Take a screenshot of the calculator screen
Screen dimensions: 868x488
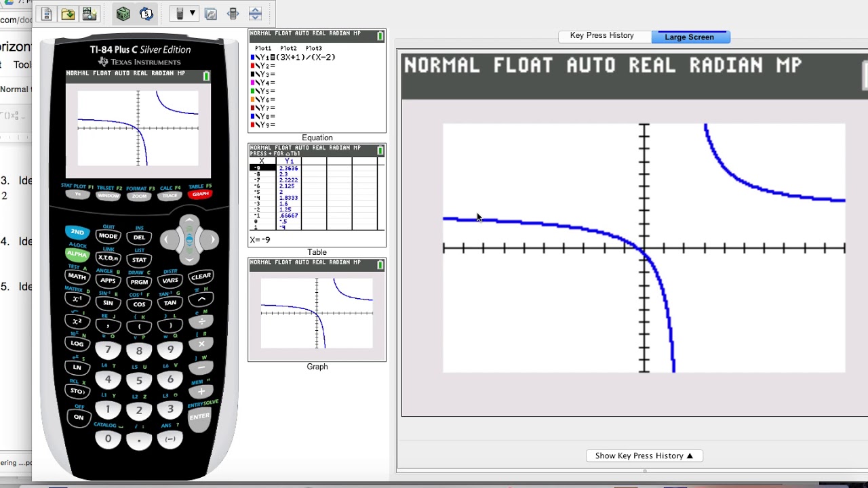pyautogui.click(x=90, y=14)
